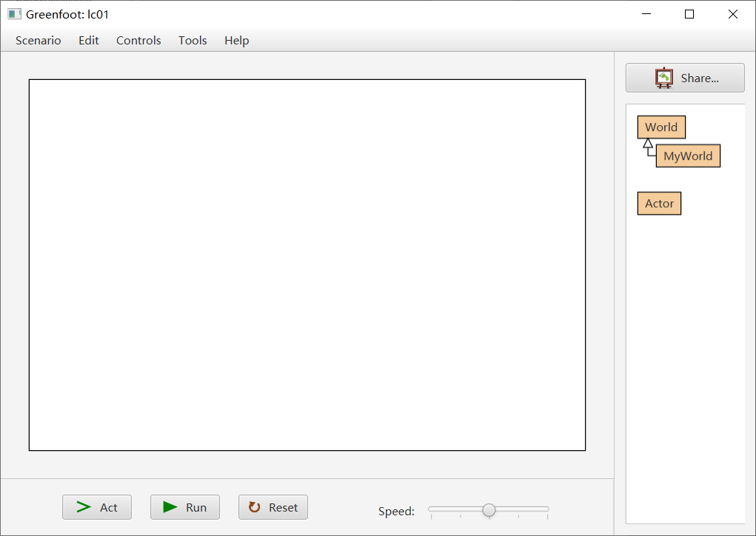756x536 pixels.
Task: Expand the Controls menu
Action: click(138, 41)
